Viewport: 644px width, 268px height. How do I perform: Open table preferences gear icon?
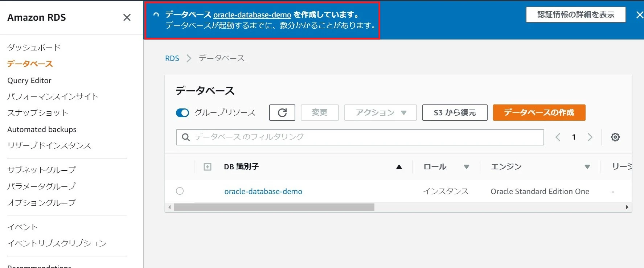[x=615, y=137]
